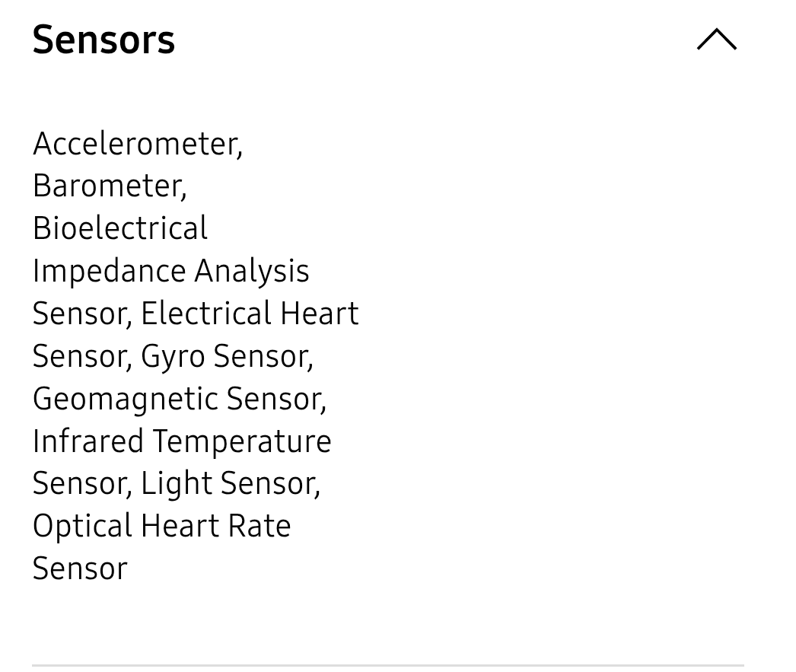
Task: Click the Sensors section heading
Action: [103, 40]
